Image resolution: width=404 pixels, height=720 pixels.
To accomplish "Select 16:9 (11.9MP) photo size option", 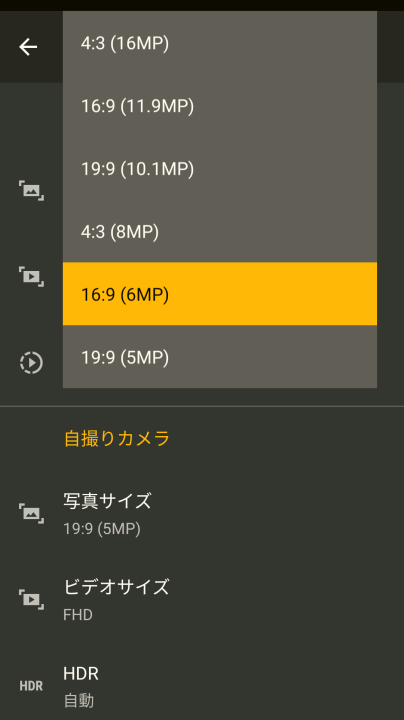I will click(220, 106).
